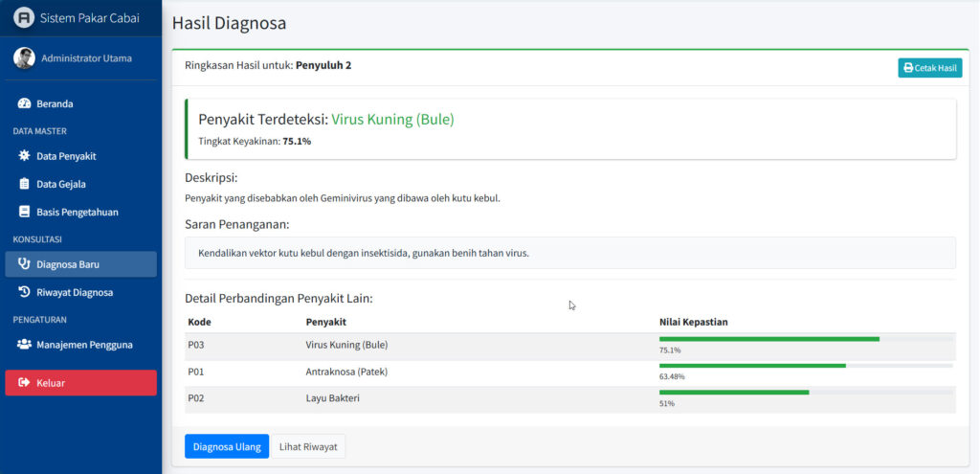Image resolution: width=980 pixels, height=474 pixels.
Task: Click the Data Penyakit virus icon
Action: click(24, 156)
